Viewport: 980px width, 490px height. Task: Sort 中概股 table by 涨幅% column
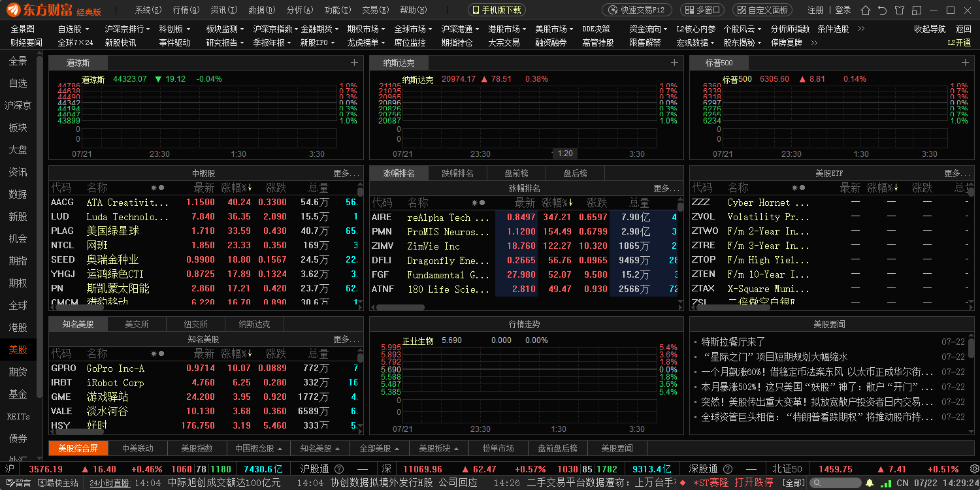coord(236,188)
